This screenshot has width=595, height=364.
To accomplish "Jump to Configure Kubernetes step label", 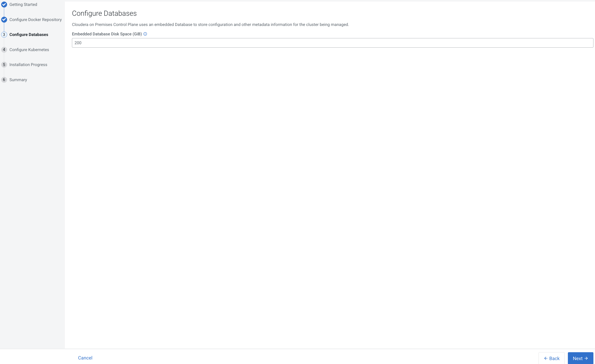I will click(29, 50).
